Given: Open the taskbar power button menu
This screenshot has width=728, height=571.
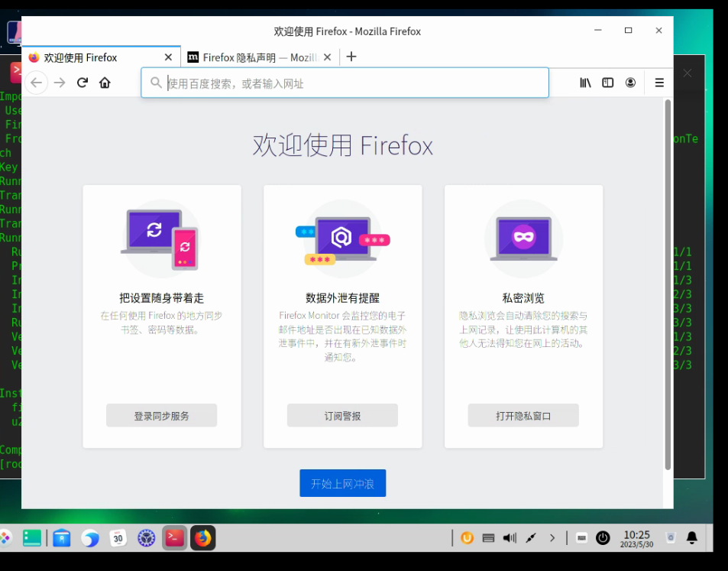Looking at the screenshot, I should click(x=603, y=538).
